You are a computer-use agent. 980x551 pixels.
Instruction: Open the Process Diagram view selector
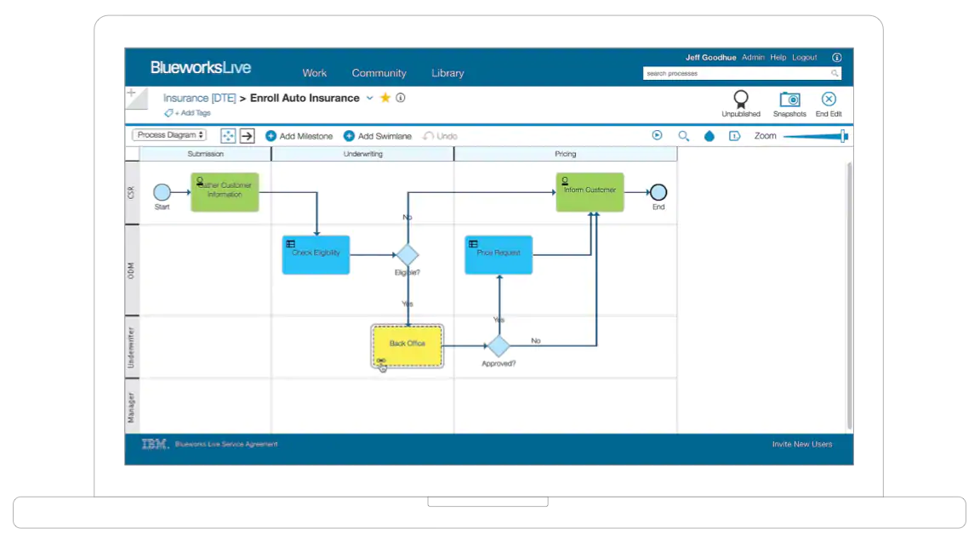(168, 134)
